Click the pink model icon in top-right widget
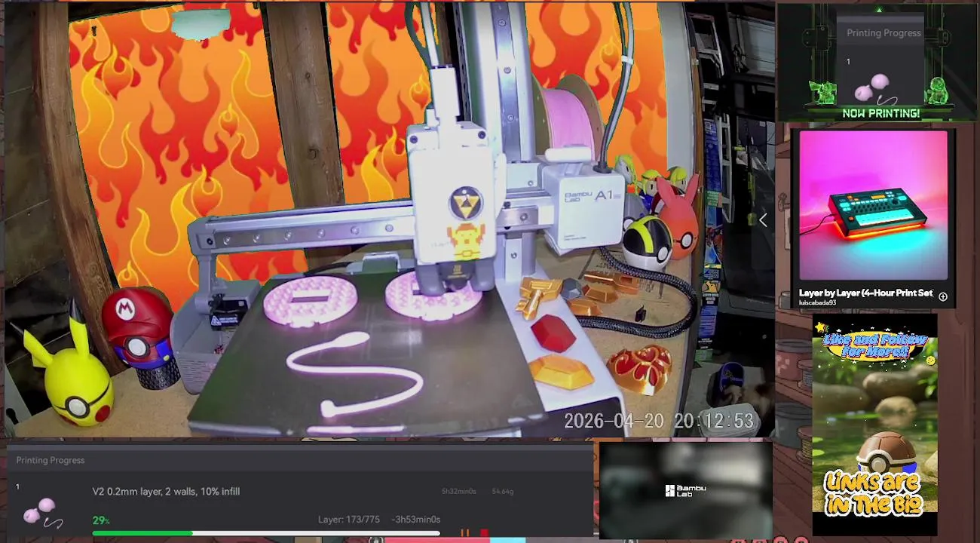 coord(874,88)
